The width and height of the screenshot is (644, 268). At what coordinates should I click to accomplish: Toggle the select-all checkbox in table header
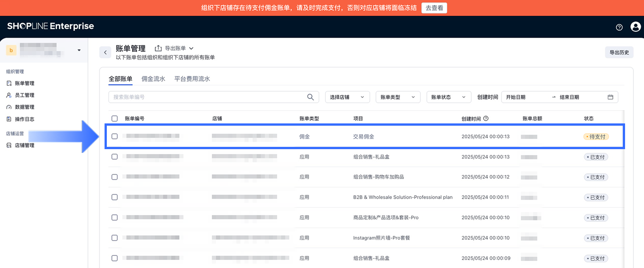tap(114, 118)
